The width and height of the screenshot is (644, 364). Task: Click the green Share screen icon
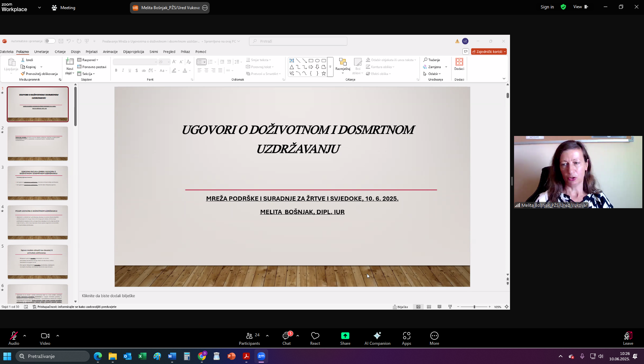[x=345, y=336]
